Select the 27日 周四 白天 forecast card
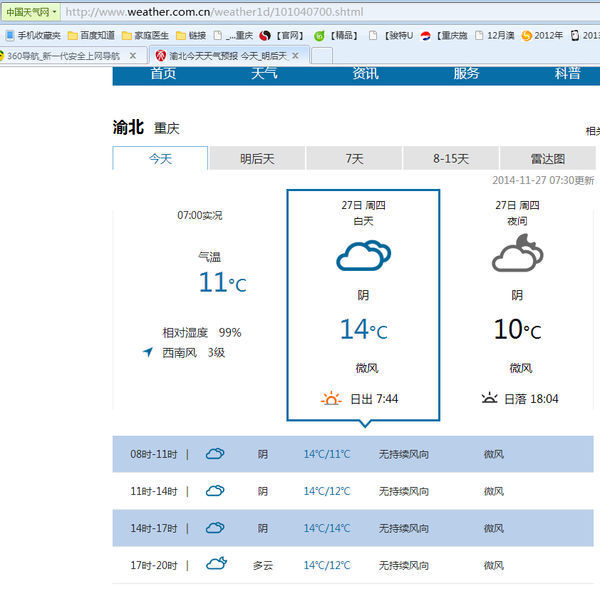 [363, 305]
